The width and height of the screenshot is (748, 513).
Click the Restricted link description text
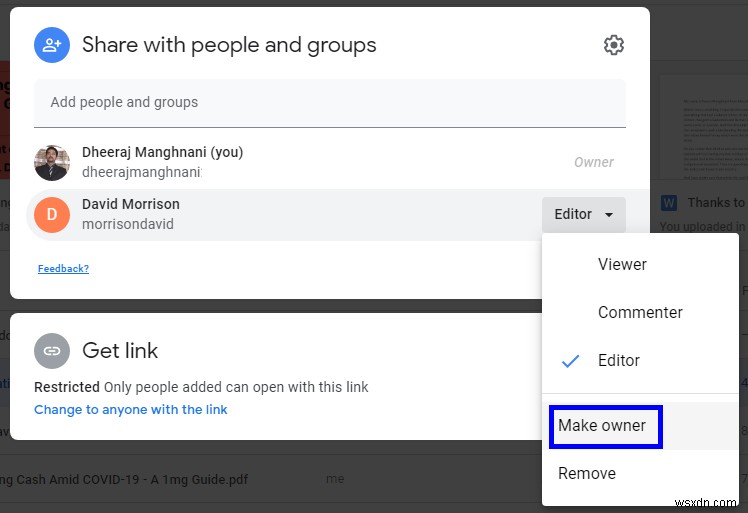201,387
